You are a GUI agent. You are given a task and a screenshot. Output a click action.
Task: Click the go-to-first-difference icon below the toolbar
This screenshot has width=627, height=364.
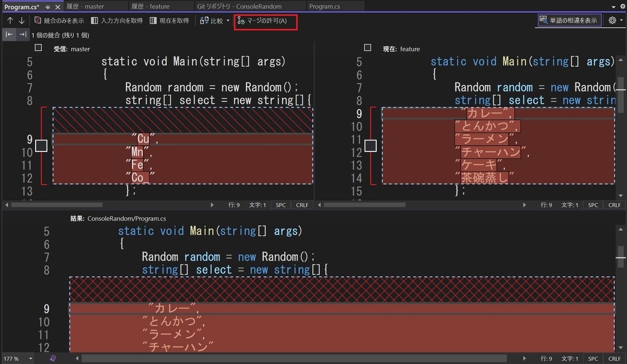8,34
